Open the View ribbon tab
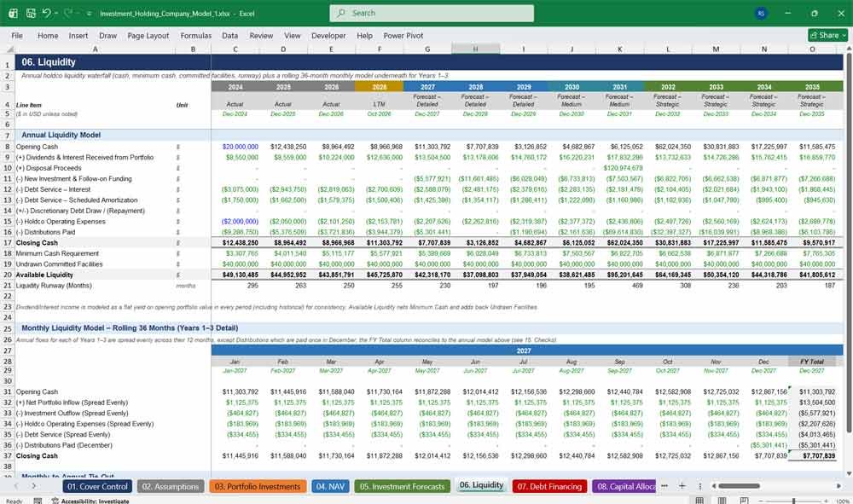 click(292, 35)
